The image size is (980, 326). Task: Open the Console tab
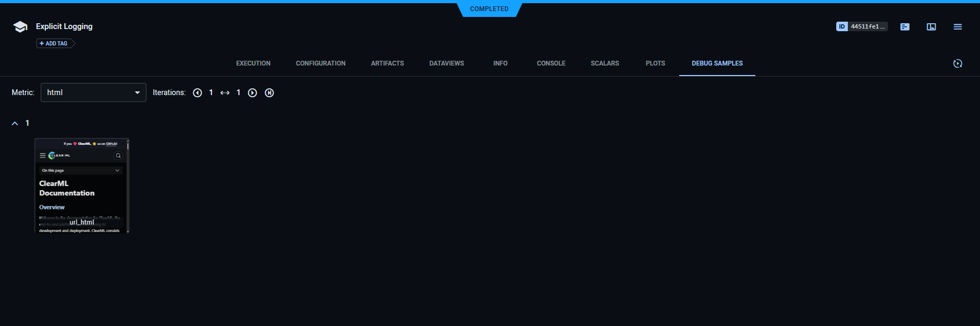[551, 63]
